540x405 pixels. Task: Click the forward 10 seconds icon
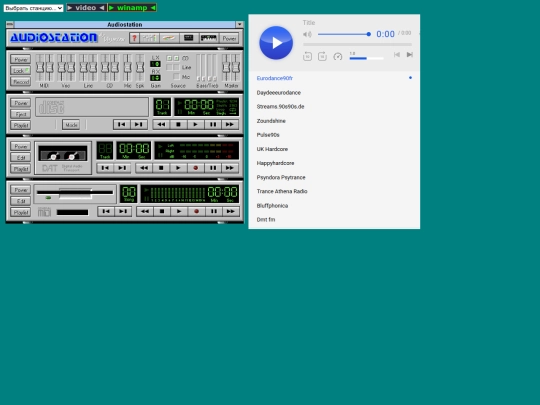click(322, 56)
